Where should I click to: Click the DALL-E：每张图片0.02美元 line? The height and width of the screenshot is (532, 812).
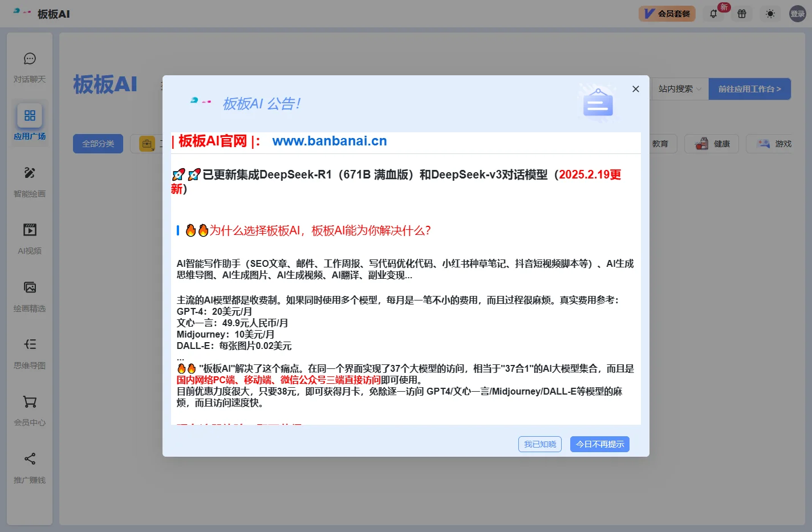234,346
